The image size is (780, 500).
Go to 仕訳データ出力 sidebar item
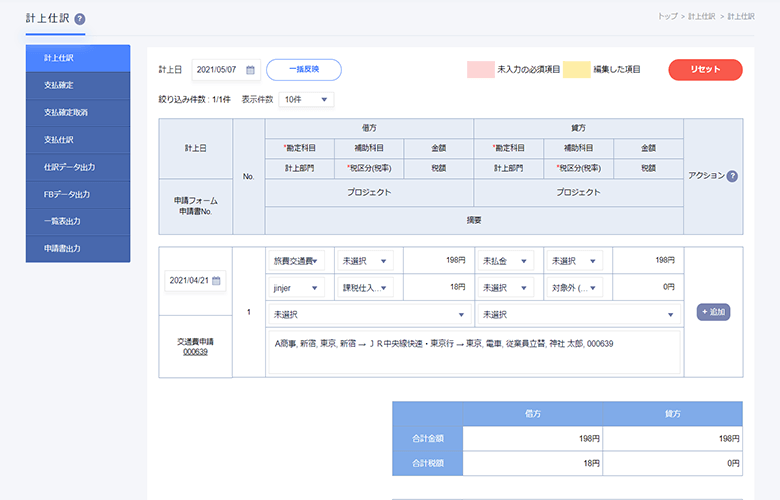pos(78,167)
